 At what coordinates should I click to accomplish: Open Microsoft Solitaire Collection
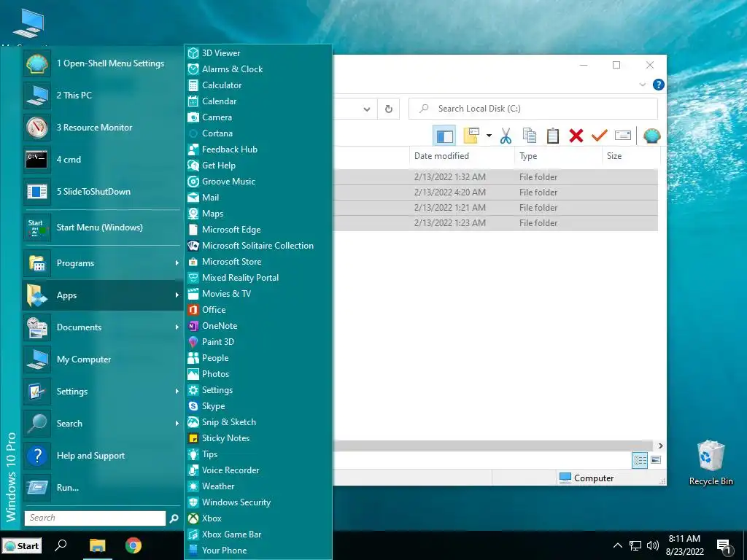click(258, 246)
